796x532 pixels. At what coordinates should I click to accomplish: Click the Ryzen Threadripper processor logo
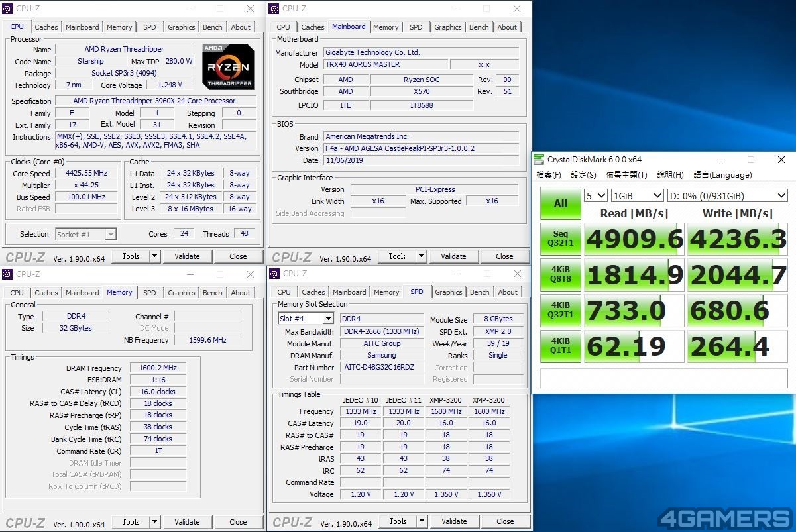(228, 66)
